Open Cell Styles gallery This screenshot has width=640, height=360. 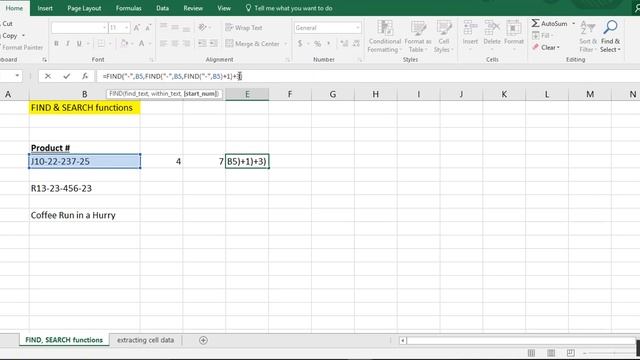tap(444, 37)
